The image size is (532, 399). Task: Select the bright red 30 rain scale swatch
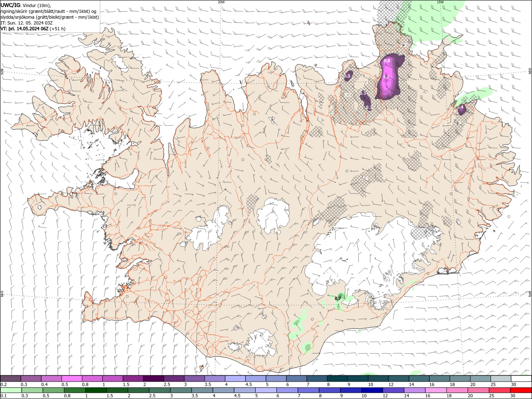(521, 390)
